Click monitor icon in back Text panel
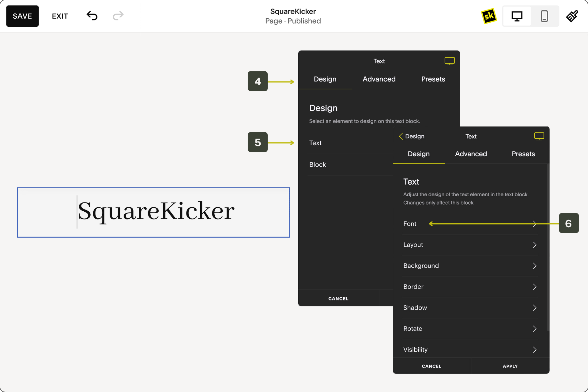The image size is (588, 392). tap(450, 61)
